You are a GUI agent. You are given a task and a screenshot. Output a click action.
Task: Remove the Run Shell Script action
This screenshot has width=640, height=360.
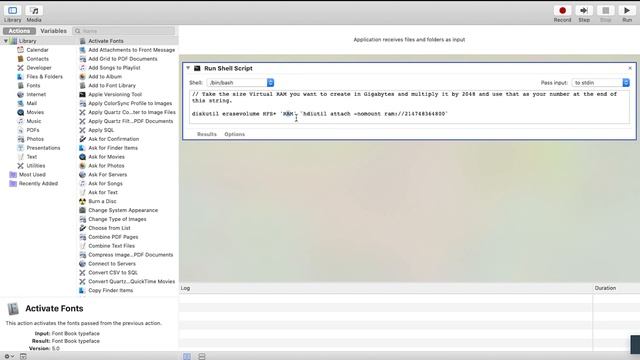coord(630,68)
